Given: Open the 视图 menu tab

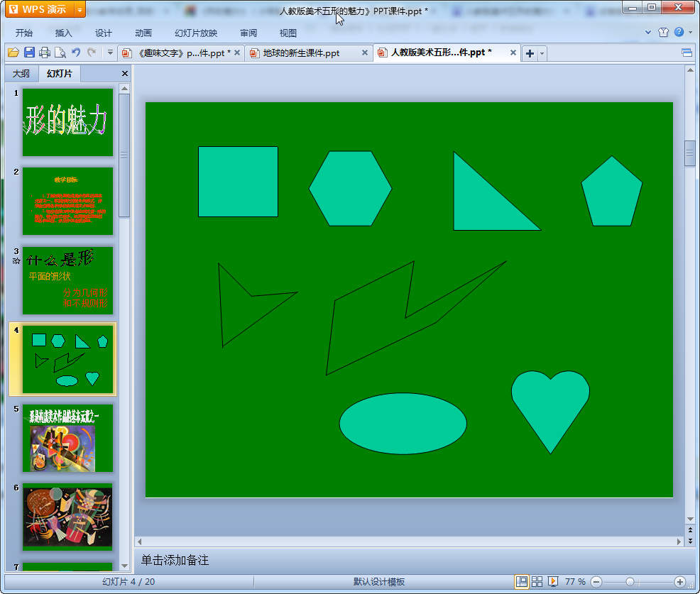Looking at the screenshot, I should [288, 33].
